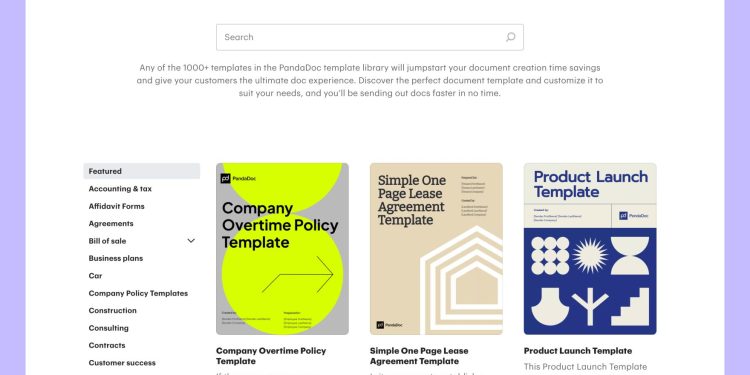Viewport: 750px width, 375px height.
Task: Click the arrow graphic on Overtime Policy cover
Action: [x=298, y=275]
